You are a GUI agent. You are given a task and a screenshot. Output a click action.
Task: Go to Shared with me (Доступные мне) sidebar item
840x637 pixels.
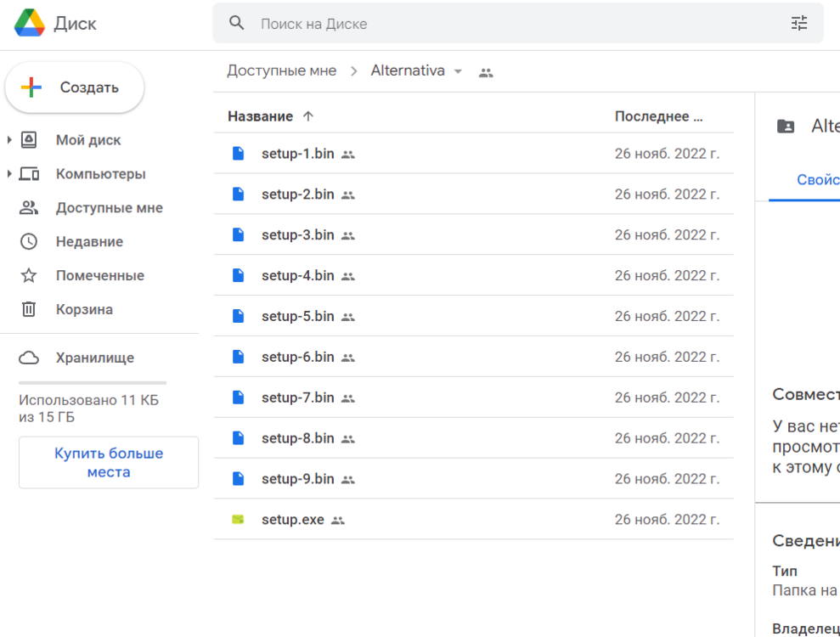(x=109, y=207)
